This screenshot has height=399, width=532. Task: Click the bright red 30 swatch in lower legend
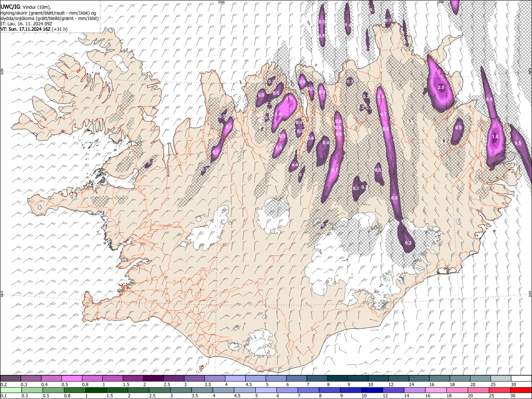(520, 390)
